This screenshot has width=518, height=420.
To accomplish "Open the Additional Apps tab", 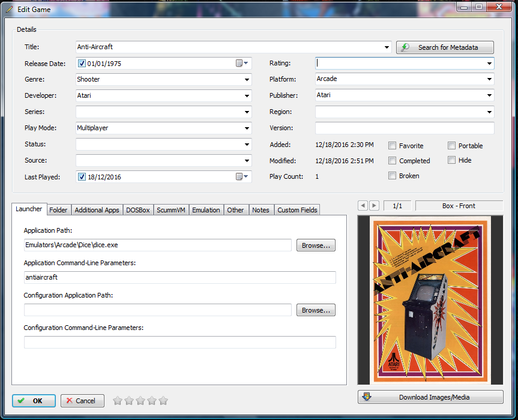I will pyautogui.click(x=97, y=210).
